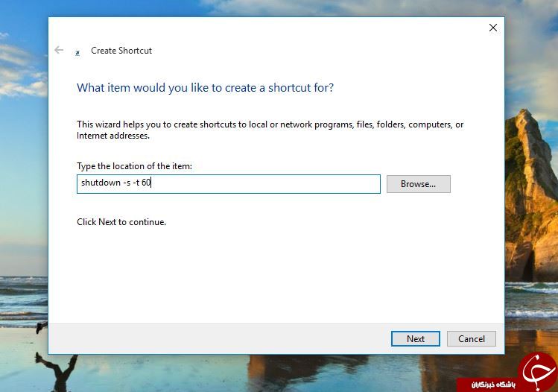Click the 'This wizard helps you' description paragraph
The width and height of the screenshot is (558, 392).
click(x=270, y=130)
